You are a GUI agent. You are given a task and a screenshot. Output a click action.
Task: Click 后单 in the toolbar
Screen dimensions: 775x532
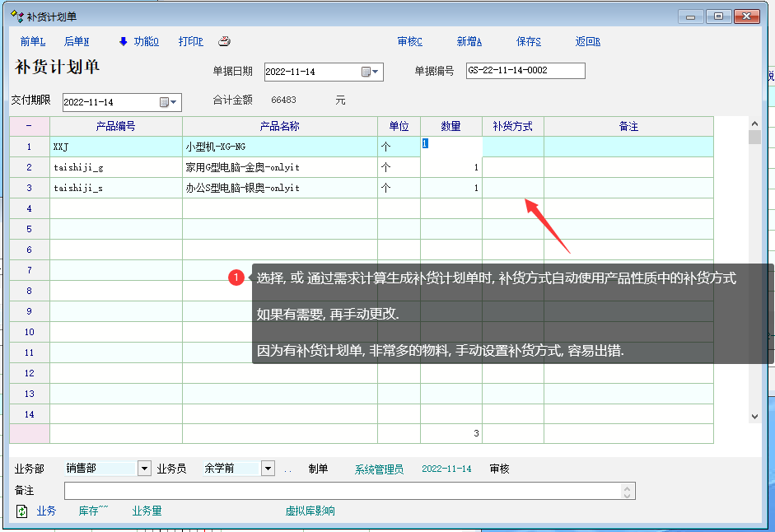[x=77, y=42]
